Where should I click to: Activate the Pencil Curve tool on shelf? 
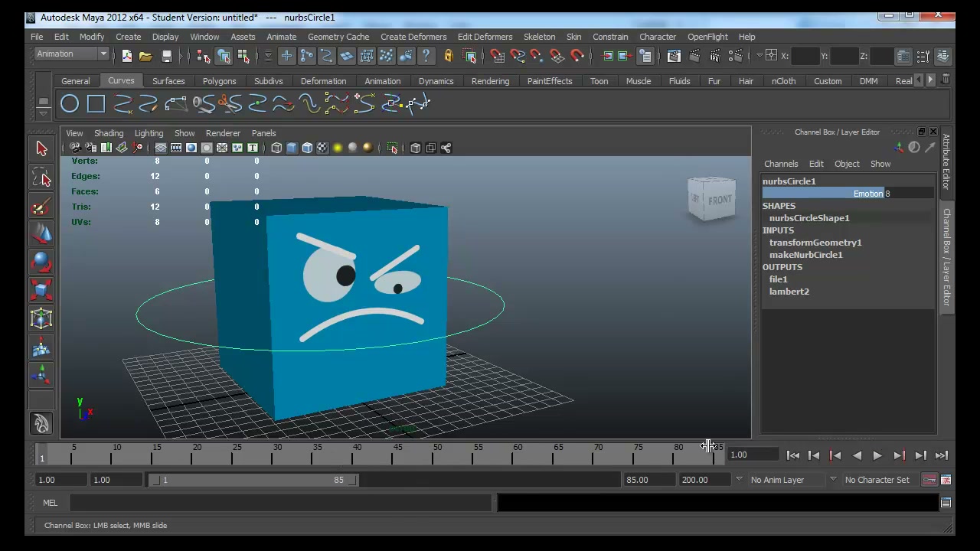[x=149, y=103]
